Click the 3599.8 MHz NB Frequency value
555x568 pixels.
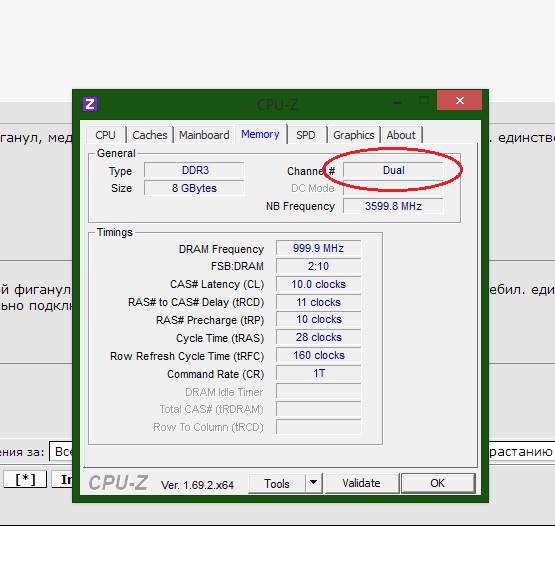tap(393, 206)
